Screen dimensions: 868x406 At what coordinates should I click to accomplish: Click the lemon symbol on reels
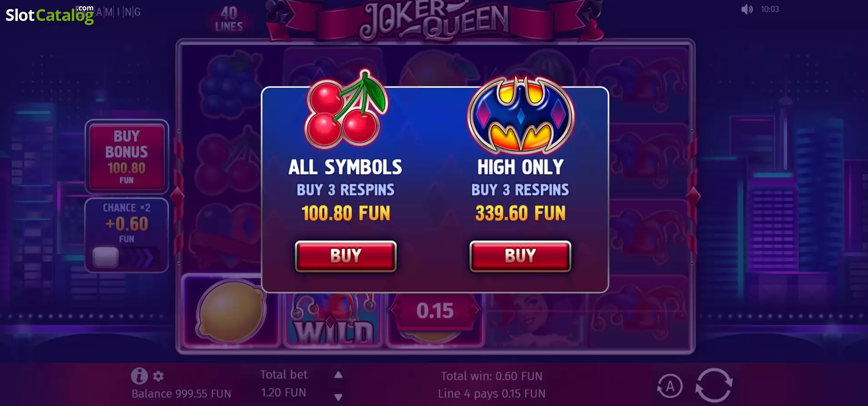231,312
